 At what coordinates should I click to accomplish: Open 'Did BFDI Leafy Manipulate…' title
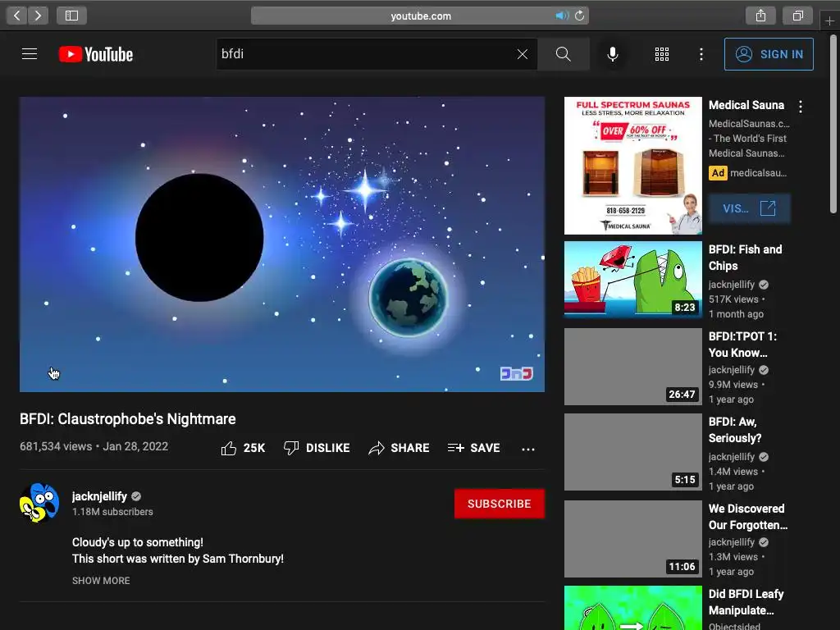point(746,602)
